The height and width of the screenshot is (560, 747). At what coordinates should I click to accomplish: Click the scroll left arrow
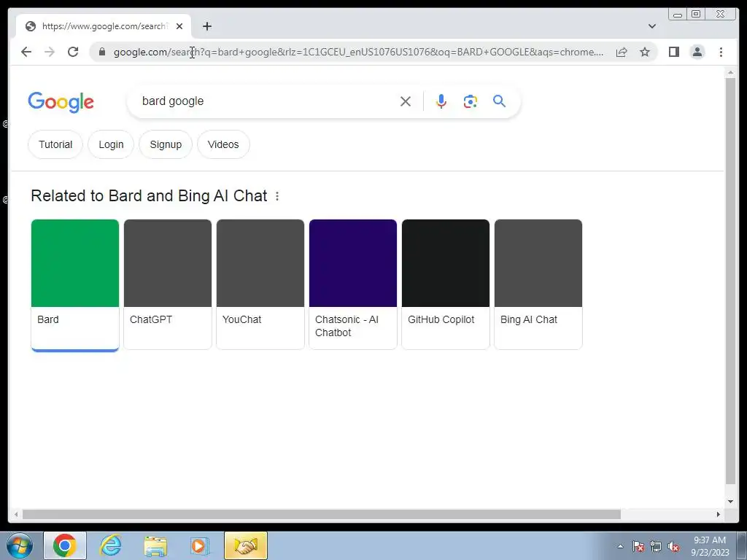point(16,514)
